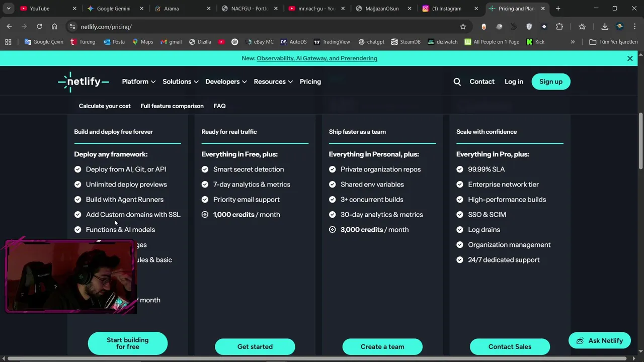644x362 pixels.
Task: Open the diziwatch bookmark
Action: point(443,42)
